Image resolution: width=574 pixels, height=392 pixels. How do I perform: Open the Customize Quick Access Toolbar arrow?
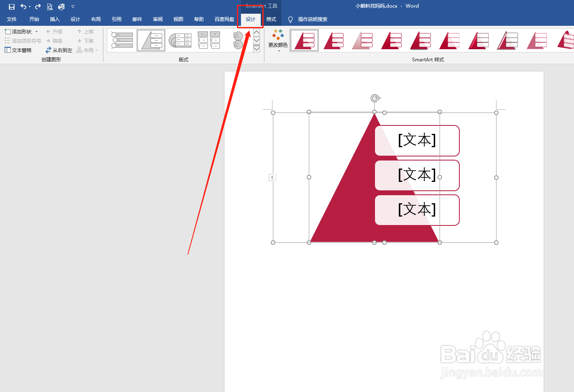point(73,6)
